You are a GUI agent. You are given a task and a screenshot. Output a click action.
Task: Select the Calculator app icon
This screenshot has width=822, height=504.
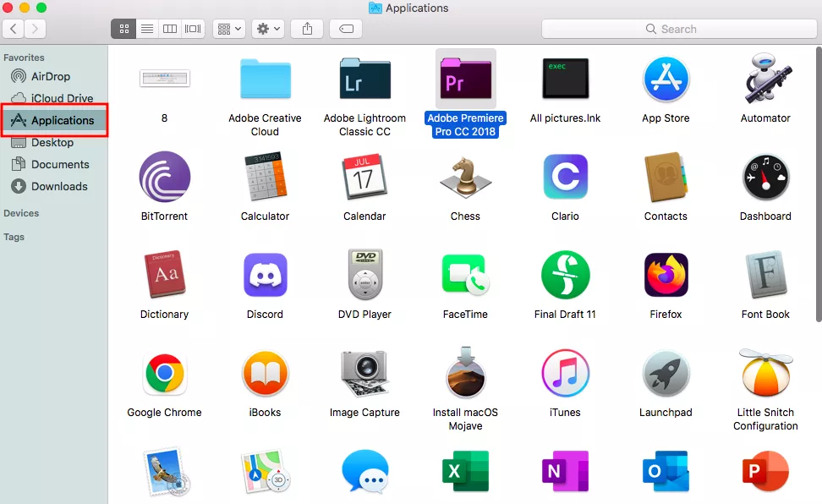coord(266,176)
